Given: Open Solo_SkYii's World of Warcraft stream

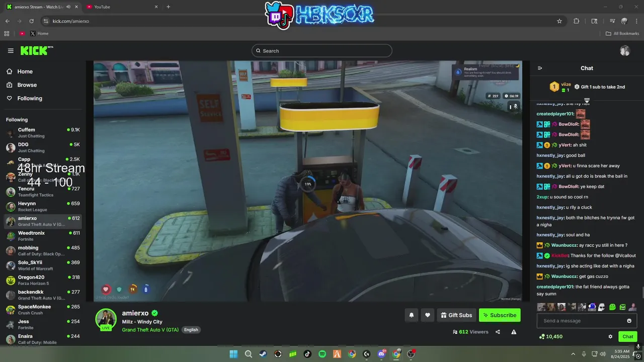Looking at the screenshot, I should coord(43,265).
